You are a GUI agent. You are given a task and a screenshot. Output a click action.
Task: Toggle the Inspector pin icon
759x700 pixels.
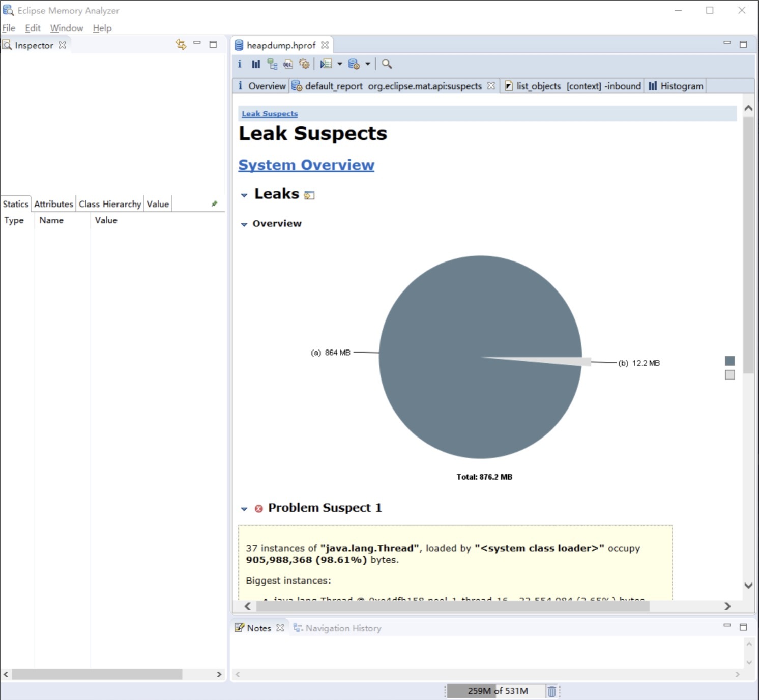click(214, 204)
